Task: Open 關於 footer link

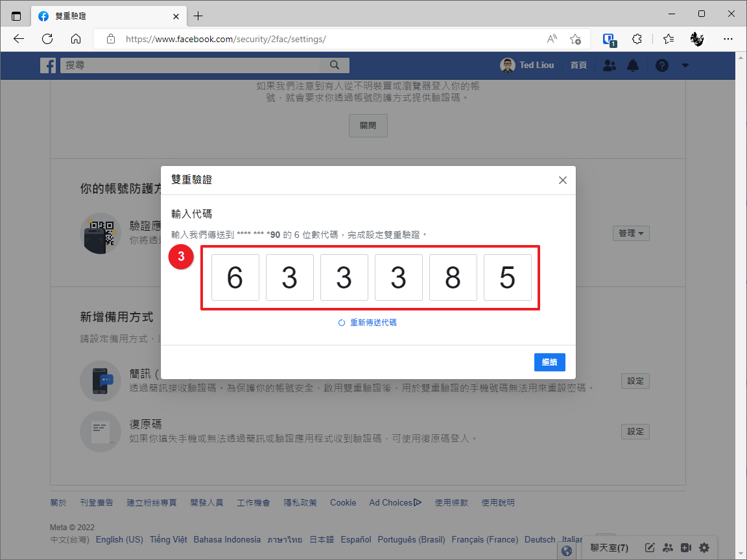Action: coord(58,502)
